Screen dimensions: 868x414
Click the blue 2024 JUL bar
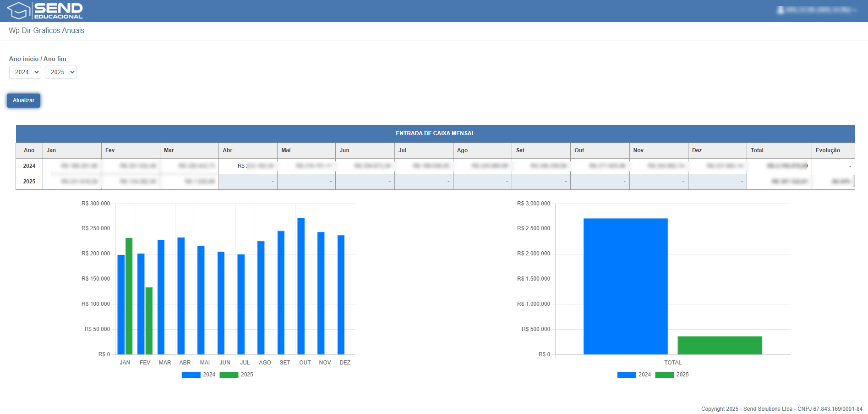tap(241, 304)
